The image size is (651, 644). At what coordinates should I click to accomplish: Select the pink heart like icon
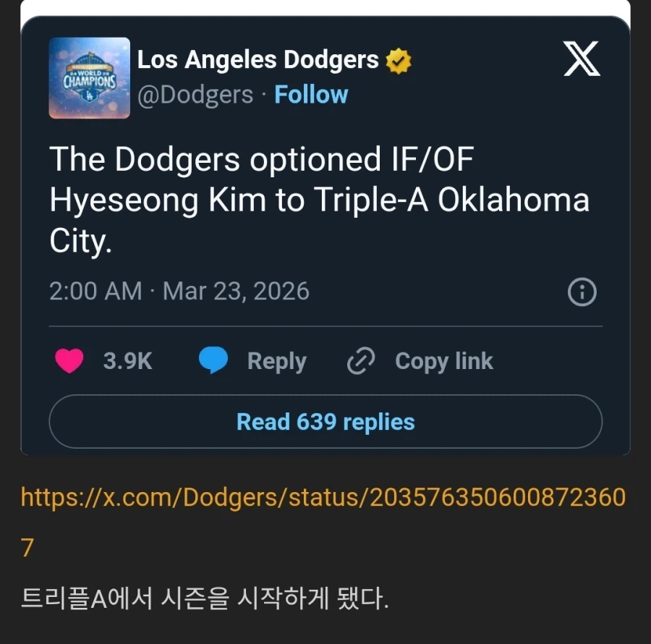click(x=69, y=361)
